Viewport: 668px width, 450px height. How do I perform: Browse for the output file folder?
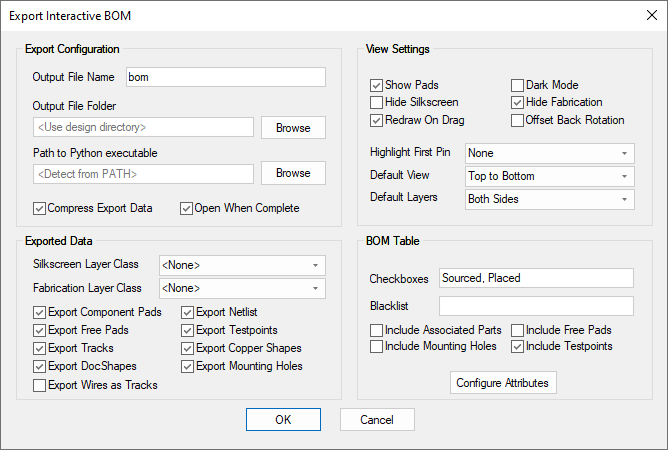point(293,128)
